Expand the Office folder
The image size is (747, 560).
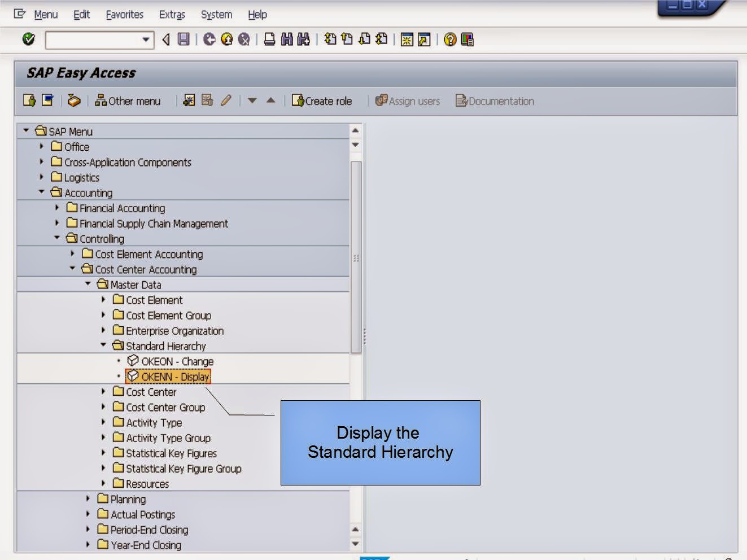[41, 146]
